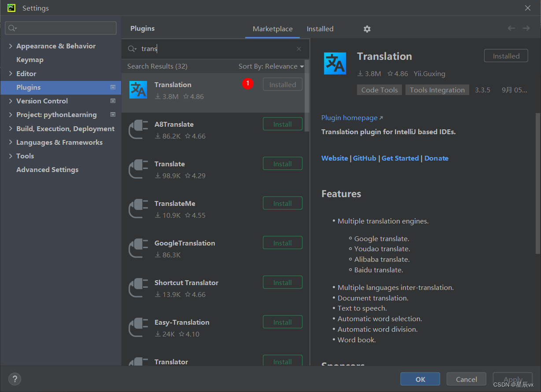Click Installed button in details header
The width and height of the screenshot is (541, 392).
pos(506,56)
